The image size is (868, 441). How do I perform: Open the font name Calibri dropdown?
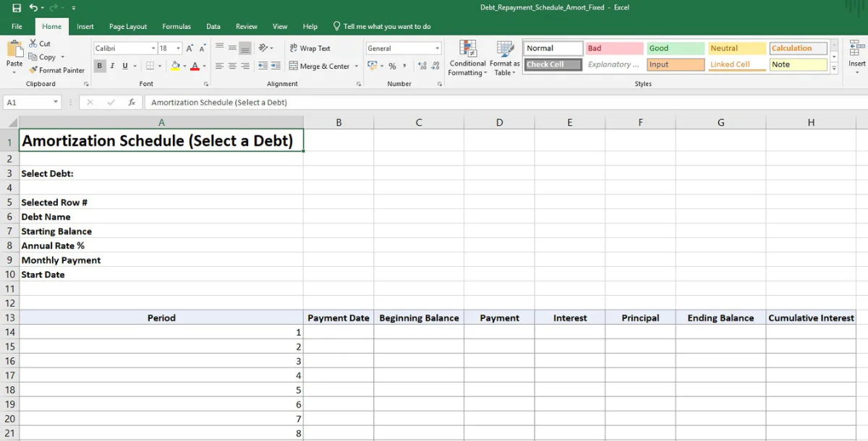coord(153,48)
